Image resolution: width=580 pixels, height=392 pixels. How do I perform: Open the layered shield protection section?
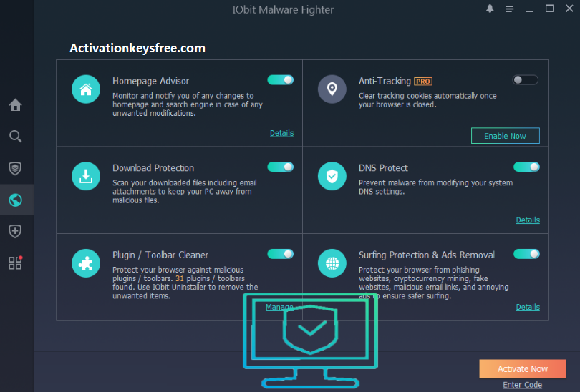(15, 169)
